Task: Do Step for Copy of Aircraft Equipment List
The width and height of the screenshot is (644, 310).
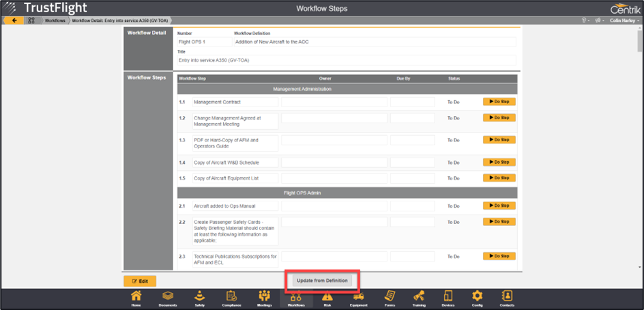Action: 499,178
